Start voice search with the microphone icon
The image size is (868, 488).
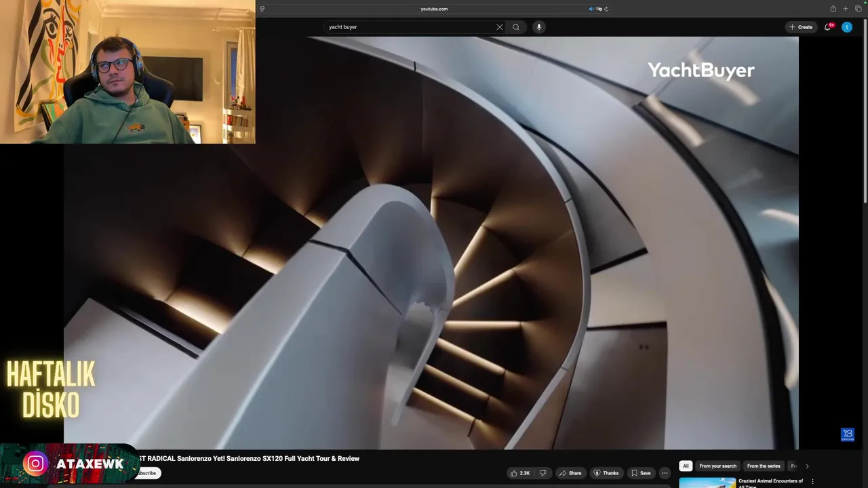coord(539,27)
